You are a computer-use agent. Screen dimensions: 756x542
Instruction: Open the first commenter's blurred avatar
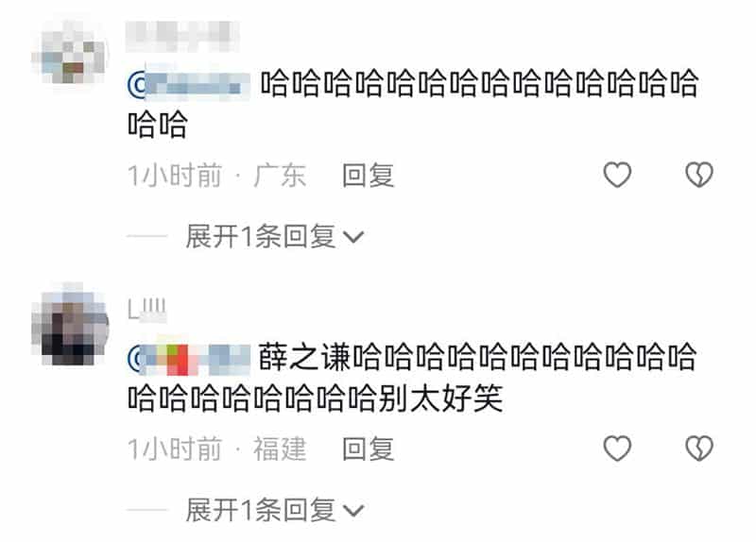[x=69, y=55]
